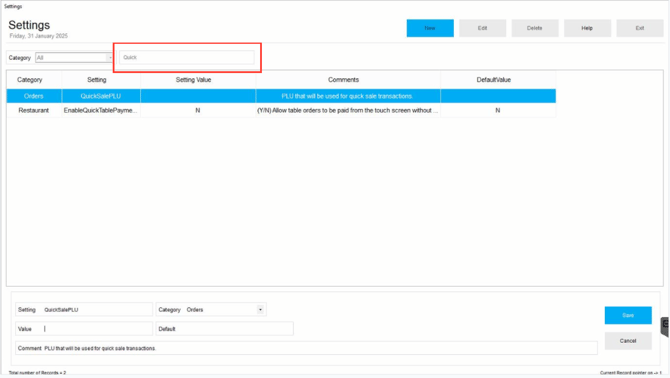Click the DefaultValue column header

(x=498, y=80)
